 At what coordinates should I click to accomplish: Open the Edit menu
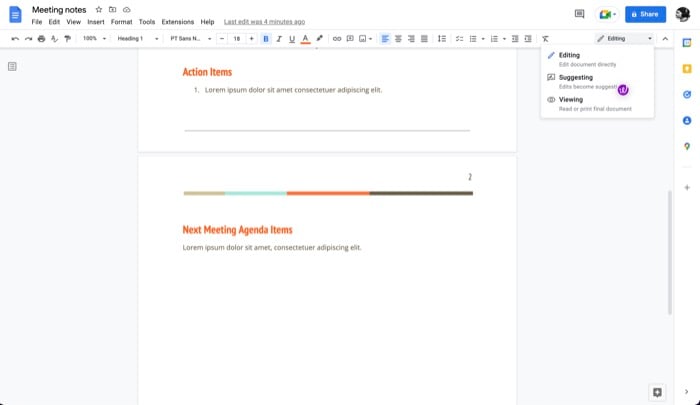(54, 22)
